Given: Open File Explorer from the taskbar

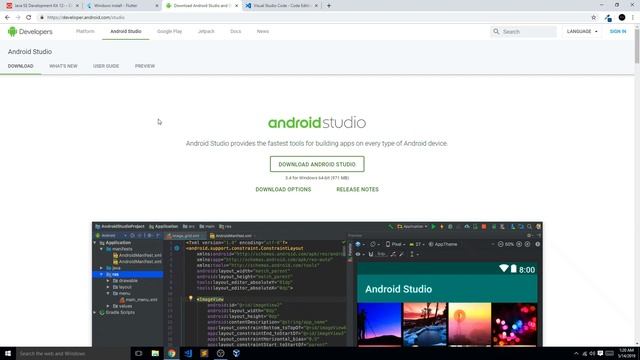Looking at the screenshot, I should [x=155, y=353].
